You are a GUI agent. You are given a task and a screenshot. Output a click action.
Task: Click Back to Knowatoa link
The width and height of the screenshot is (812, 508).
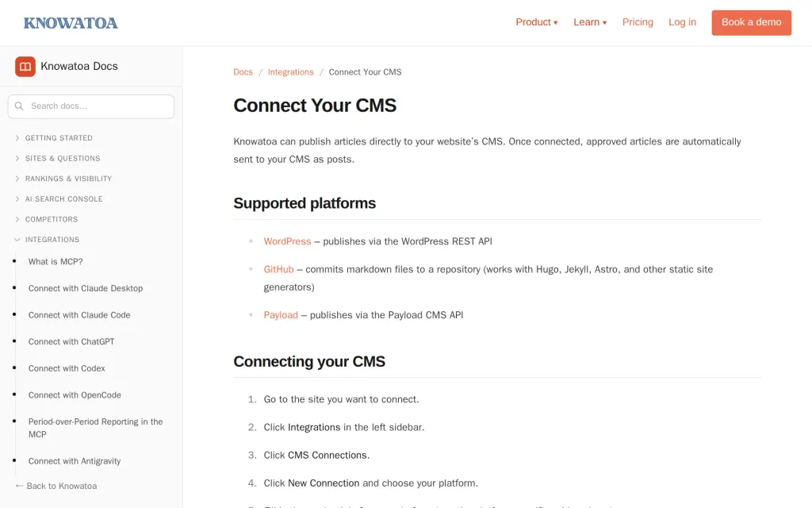(56, 487)
